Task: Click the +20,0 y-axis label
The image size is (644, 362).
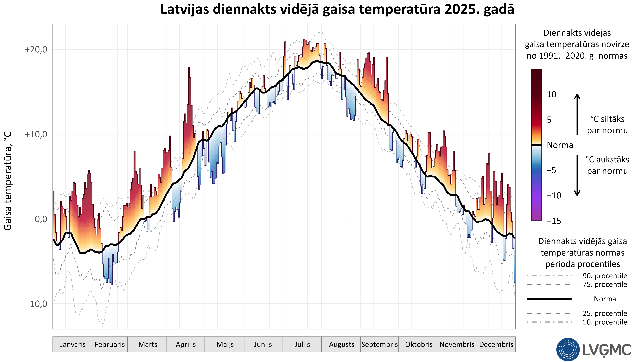Action: click(36, 49)
